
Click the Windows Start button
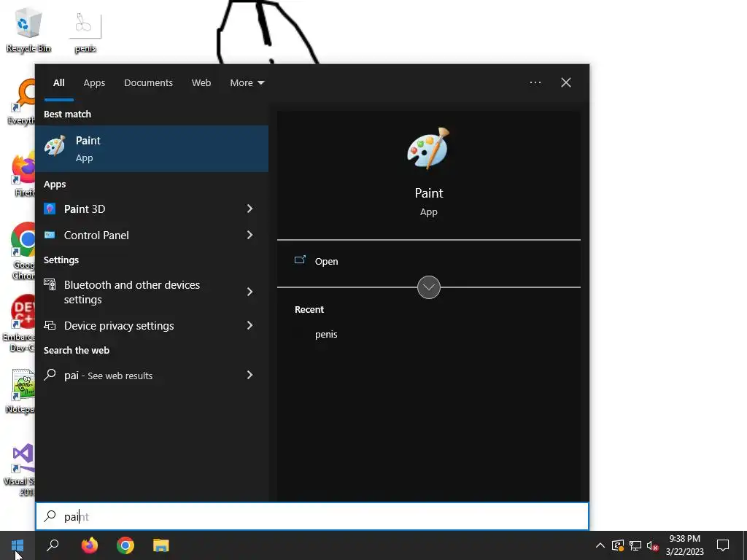(18, 545)
